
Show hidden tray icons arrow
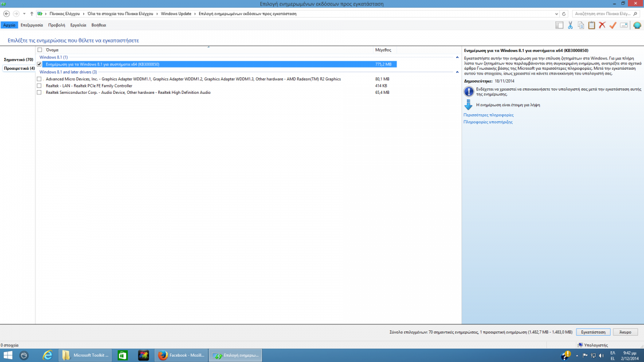[577, 355]
